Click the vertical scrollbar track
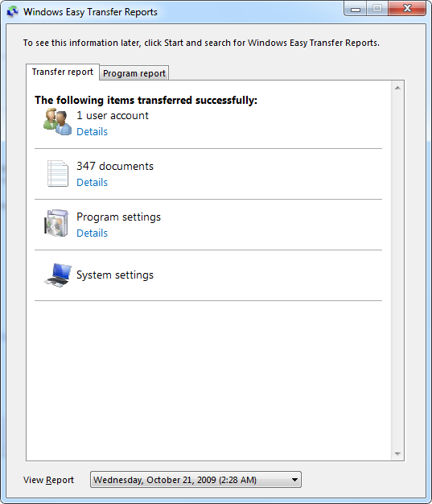The image size is (432, 504). [x=397, y=271]
